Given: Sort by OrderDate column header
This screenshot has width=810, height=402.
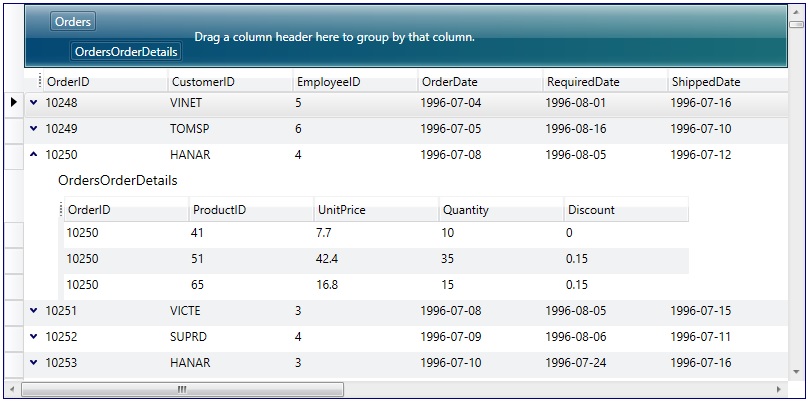Looking at the screenshot, I should pyautogui.click(x=480, y=82).
